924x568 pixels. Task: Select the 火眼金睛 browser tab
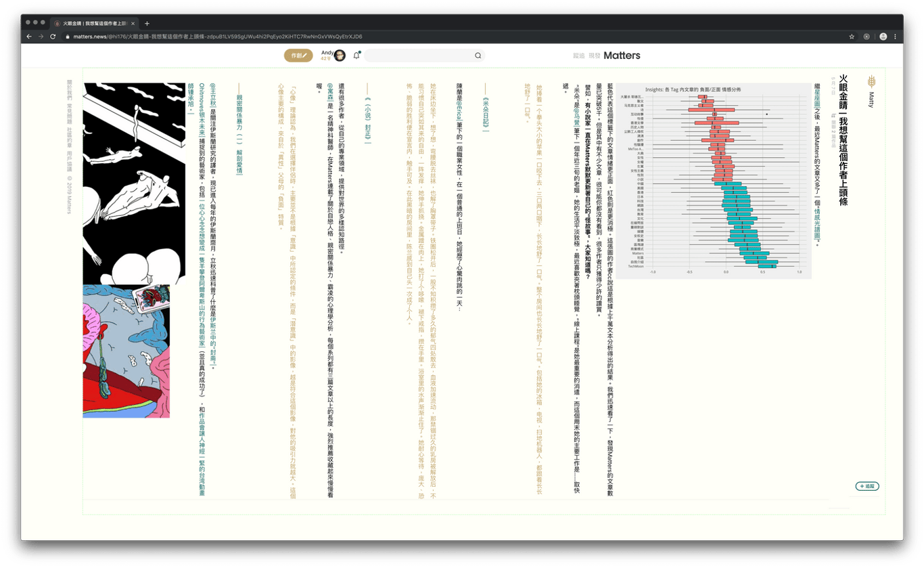94,23
